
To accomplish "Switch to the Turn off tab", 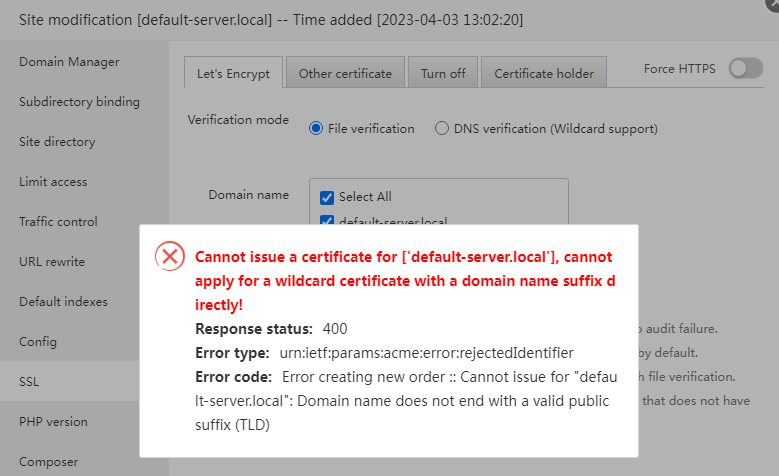I will pos(443,73).
